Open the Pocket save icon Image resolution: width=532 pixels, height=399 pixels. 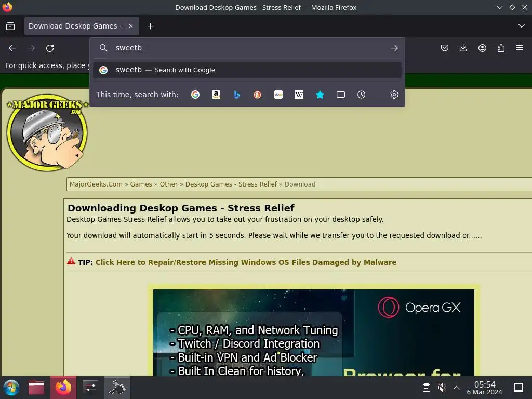tap(445, 48)
